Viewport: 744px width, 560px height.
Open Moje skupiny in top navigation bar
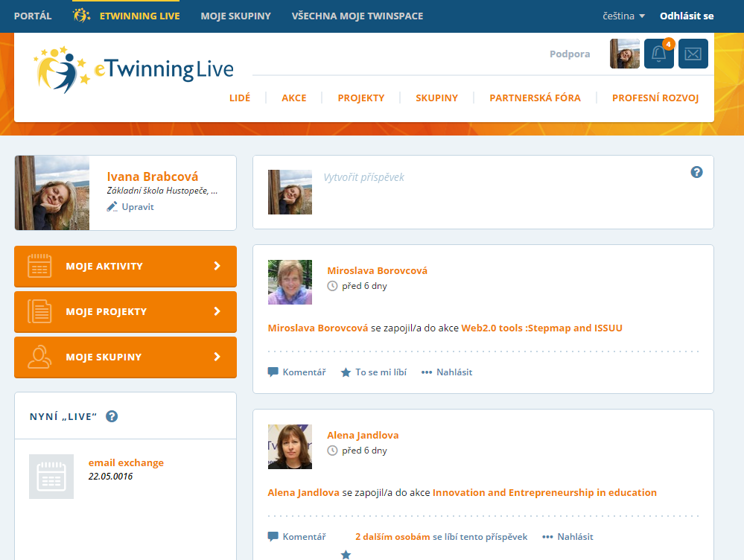(x=236, y=16)
